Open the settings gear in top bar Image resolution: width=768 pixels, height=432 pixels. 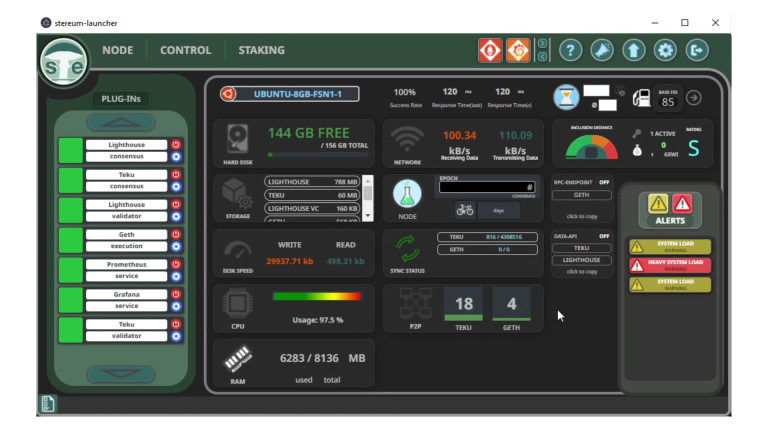[x=665, y=50]
